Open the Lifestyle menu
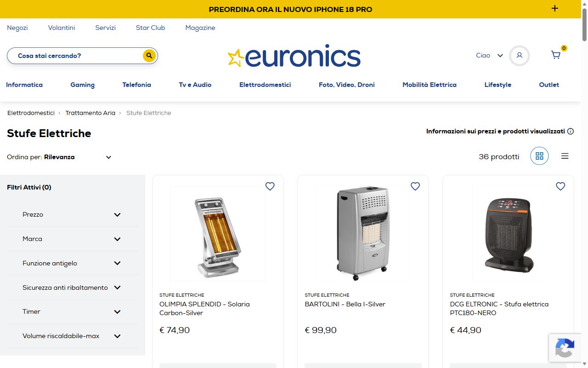 498,85
